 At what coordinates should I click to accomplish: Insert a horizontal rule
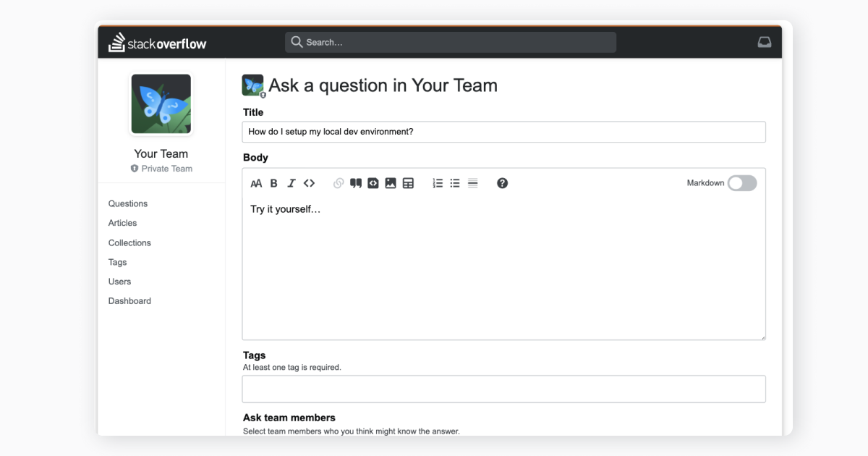pyautogui.click(x=472, y=183)
